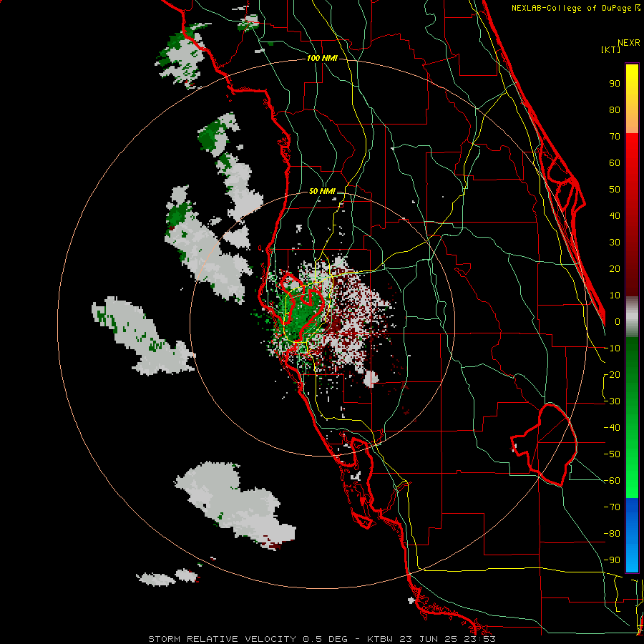The width and height of the screenshot is (644, 644).
Task: Click the "30" value on the velocity scale
Action: pyautogui.click(x=615, y=243)
